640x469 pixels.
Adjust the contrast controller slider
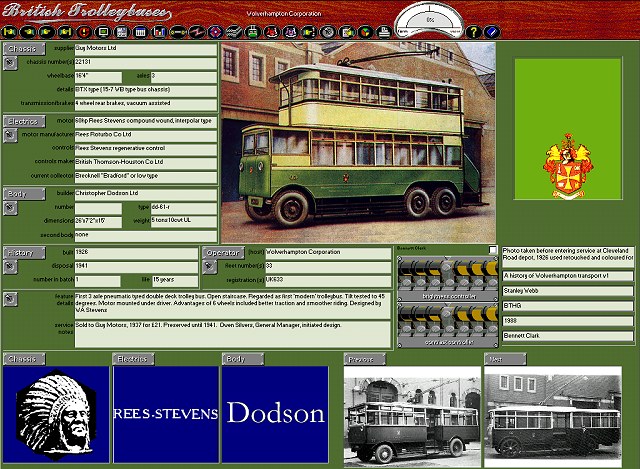tap(448, 325)
